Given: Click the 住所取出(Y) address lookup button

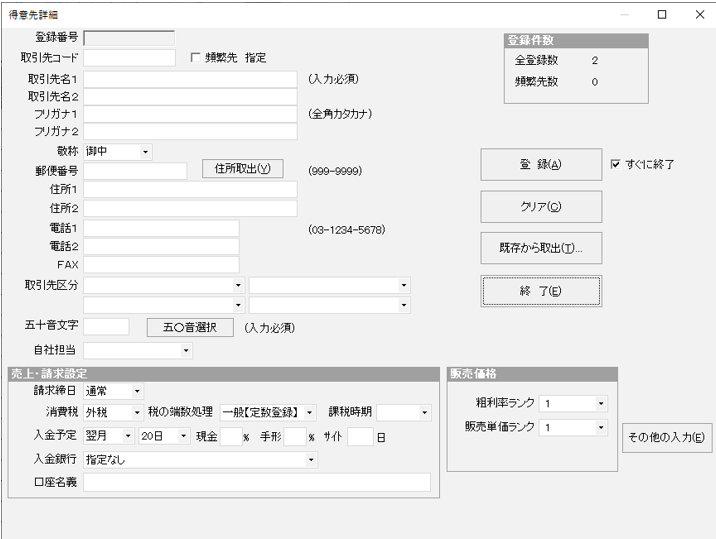Looking at the screenshot, I should [242, 169].
